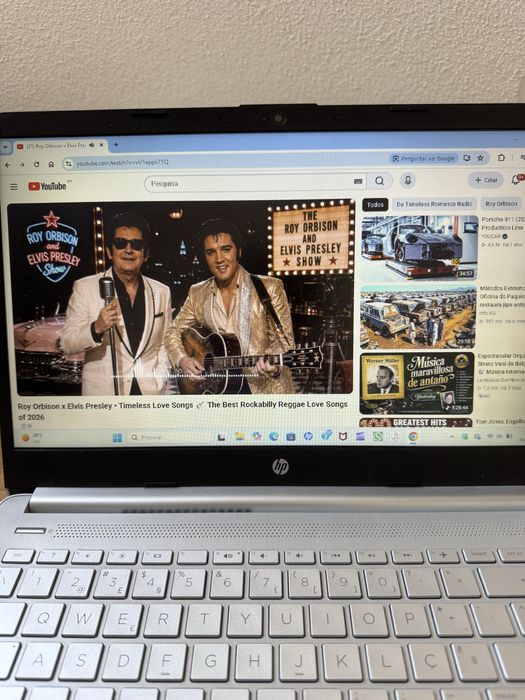
Task: Open Microsoft Edge from the taskbar
Action: (274, 437)
